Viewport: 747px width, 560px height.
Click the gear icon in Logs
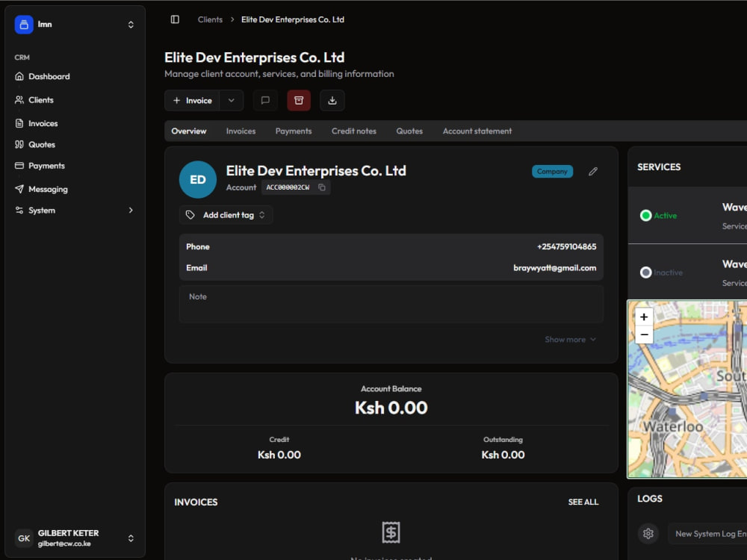pyautogui.click(x=648, y=533)
